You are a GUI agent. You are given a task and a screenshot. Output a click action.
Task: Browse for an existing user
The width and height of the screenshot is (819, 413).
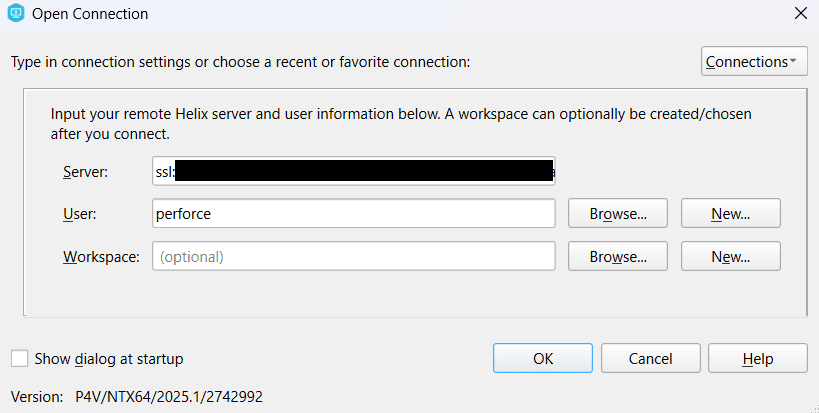tap(618, 214)
